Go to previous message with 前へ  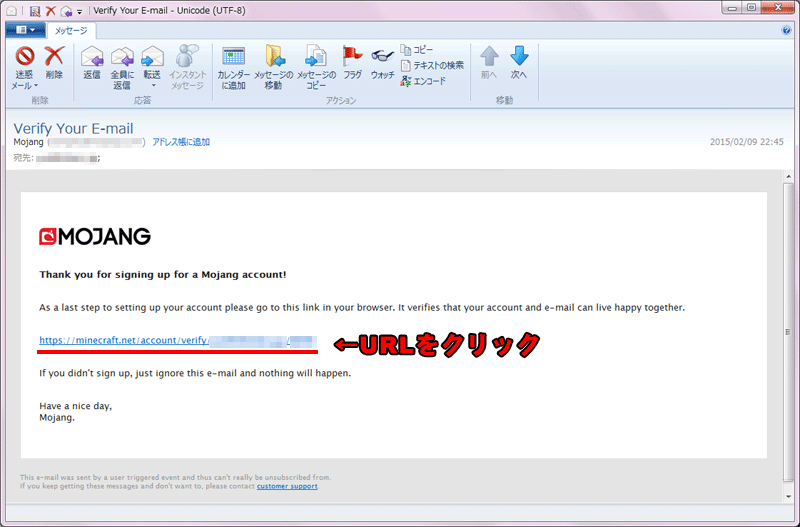(x=489, y=63)
